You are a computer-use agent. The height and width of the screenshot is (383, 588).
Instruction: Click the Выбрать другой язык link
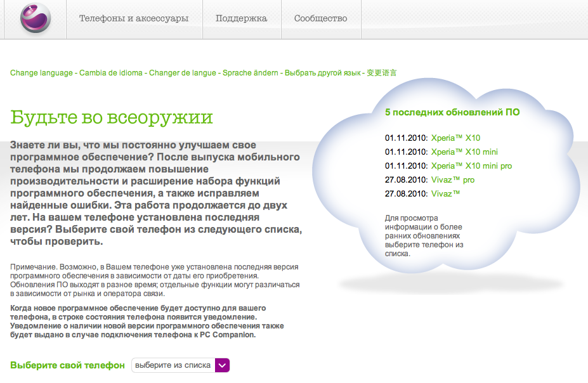[322, 73]
